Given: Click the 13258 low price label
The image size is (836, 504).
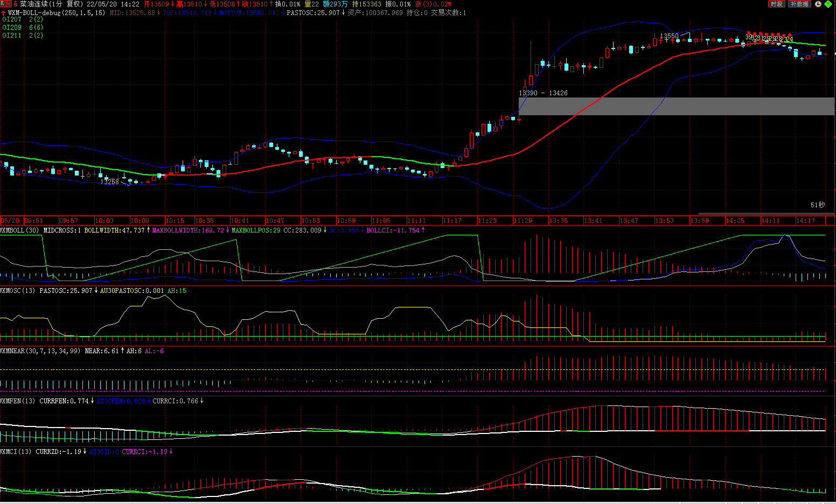Looking at the screenshot, I should [109, 182].
